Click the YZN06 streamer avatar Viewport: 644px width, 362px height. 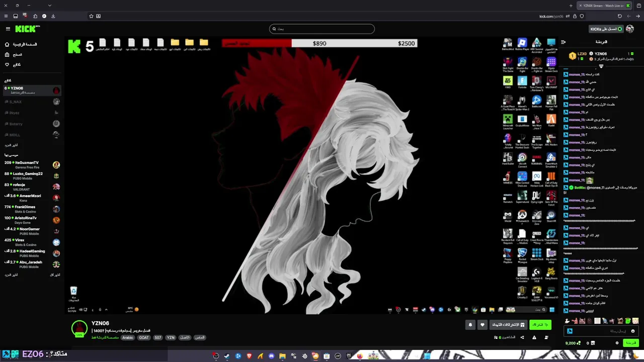79,328
